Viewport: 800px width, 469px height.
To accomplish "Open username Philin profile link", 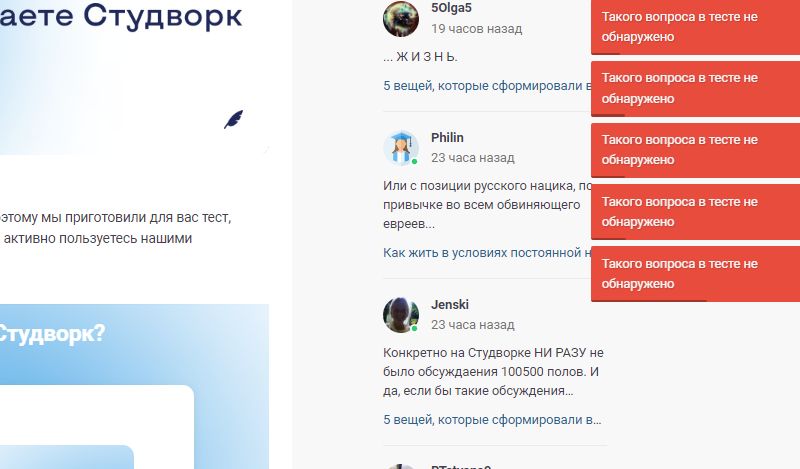I will [x=447, y=138].
